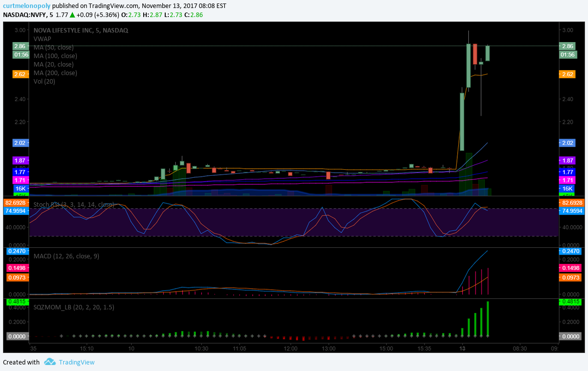
Task: Click the dark blue 1.77 tag on the left scale
Action: click(x=20, y=172)
